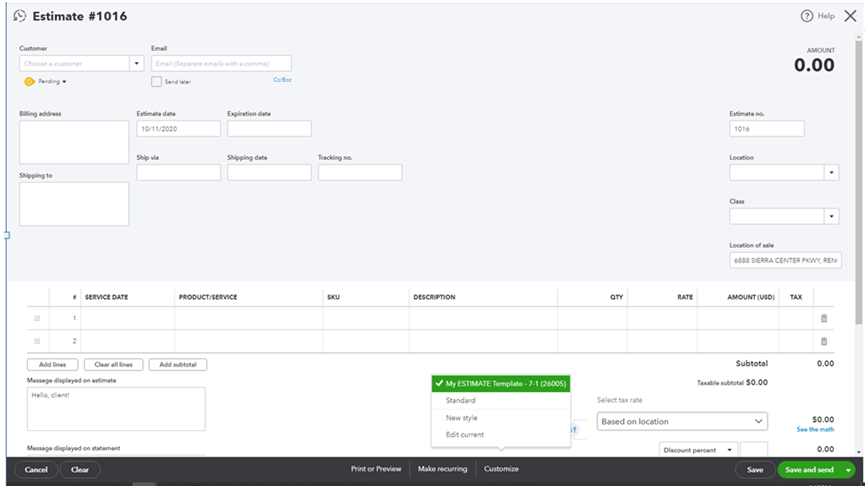Click the Add subtotal button
The width and height of the screenshot is (868, 488).
tap(178, 365)
